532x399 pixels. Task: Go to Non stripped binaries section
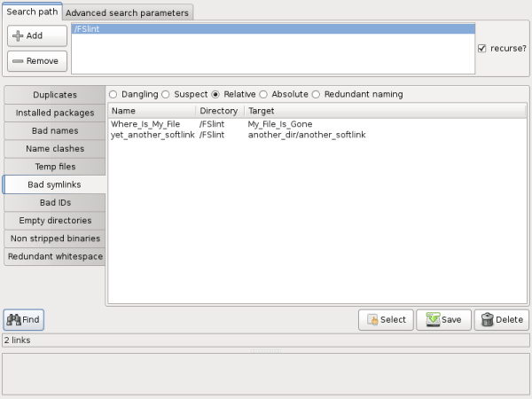[55, 239]
